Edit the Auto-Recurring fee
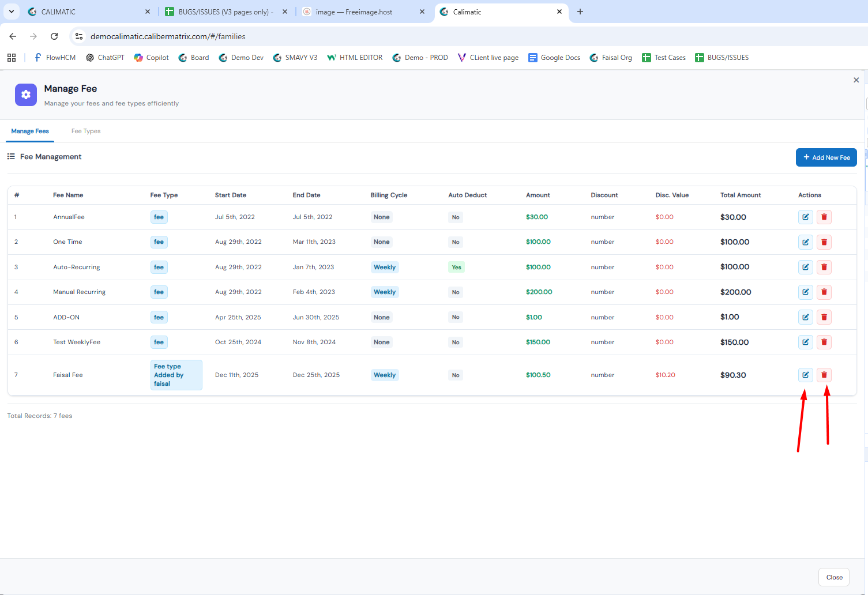 click(x=805, y=267)
